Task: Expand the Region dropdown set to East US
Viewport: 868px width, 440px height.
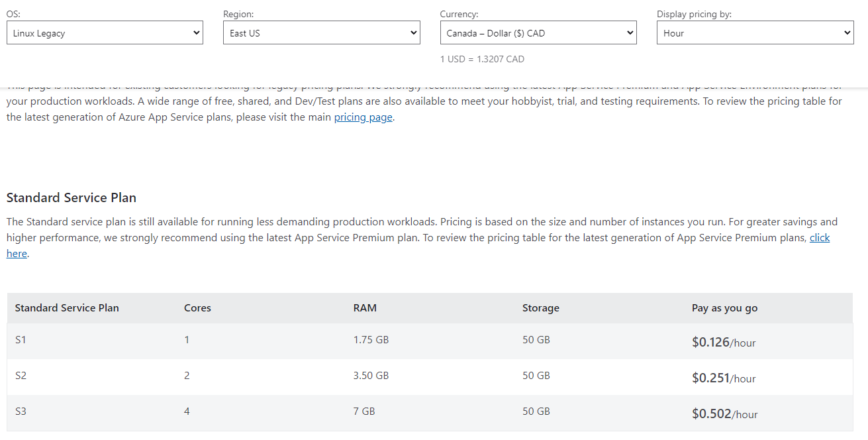Action: coord(321,32)
